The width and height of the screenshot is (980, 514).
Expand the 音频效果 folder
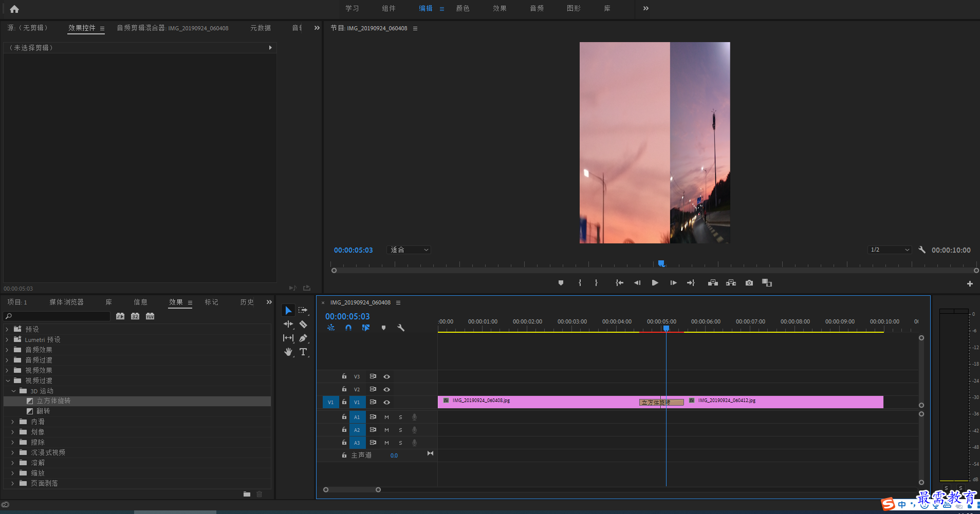7,350
